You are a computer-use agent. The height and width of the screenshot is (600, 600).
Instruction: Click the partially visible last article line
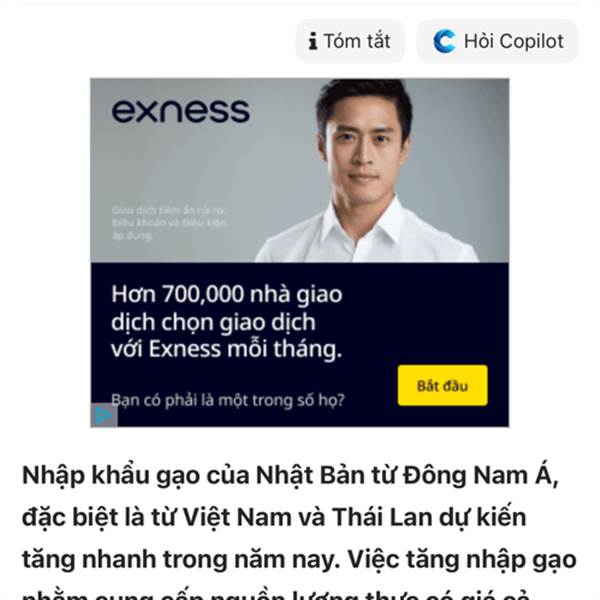pyautogui.click(x=276, y=594)
